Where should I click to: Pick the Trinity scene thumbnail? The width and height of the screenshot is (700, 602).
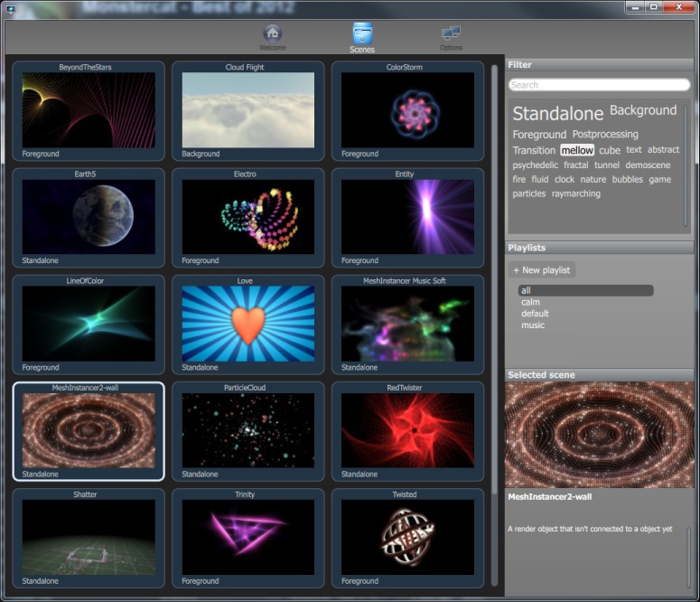[247, 537]
